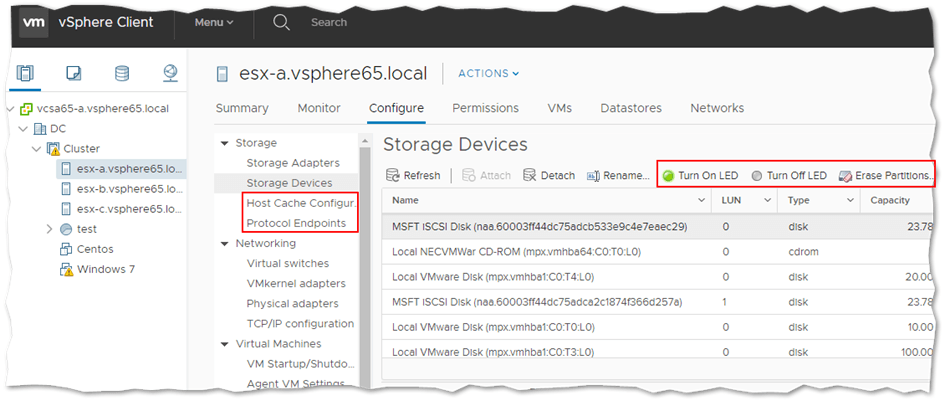Select row MSFT iSCSI Disk naa...366d257a
This screenshot has height=401, width=945.
click(657, 302)
